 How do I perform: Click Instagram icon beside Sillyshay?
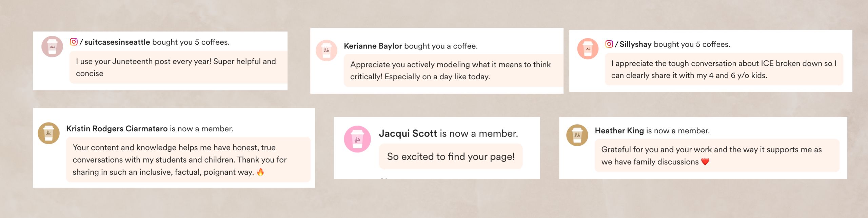coord(609,44)
